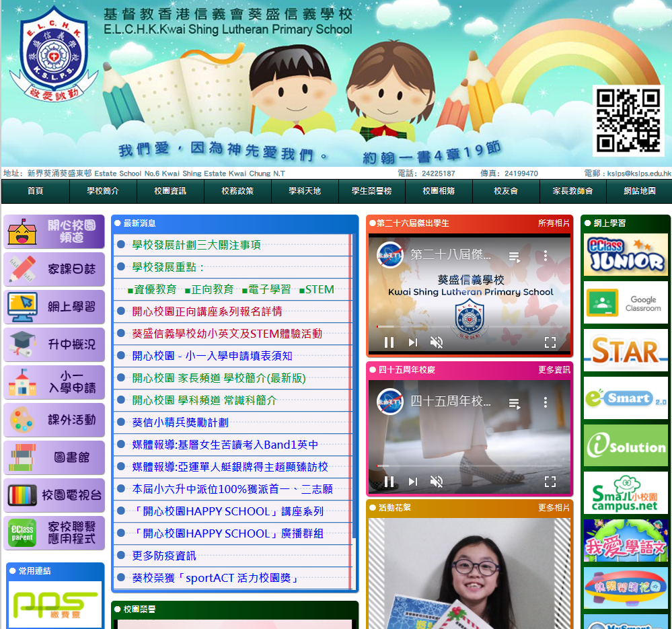Open the 開心校園頻道 sidebar icon
This screenshot has height=629, width=672.
pos(54,231)
